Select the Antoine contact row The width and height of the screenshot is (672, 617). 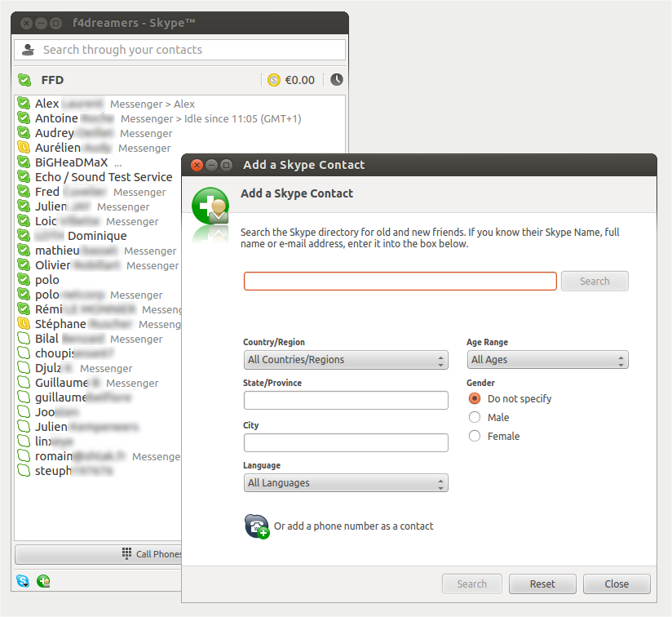[x=180, y=118]
